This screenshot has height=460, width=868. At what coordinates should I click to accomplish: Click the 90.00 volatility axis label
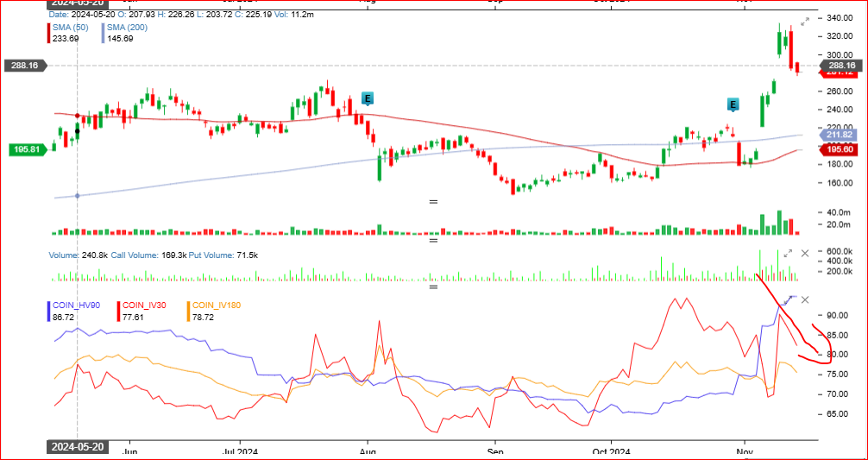click(839, 316)
